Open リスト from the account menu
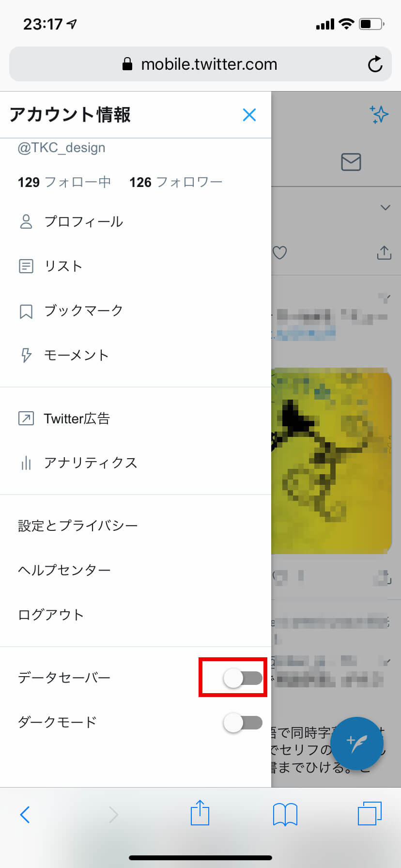Screen dimensions: 401x868 click(x=136, y=266)
